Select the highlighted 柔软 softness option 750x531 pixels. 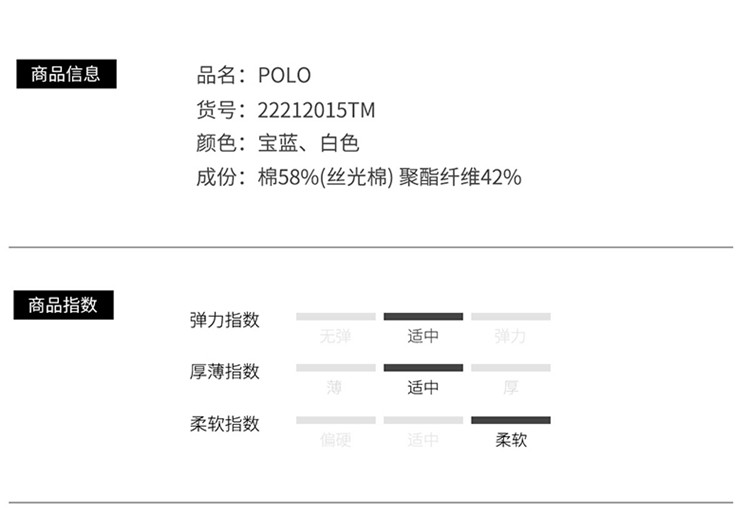click(x=510, y=440)
